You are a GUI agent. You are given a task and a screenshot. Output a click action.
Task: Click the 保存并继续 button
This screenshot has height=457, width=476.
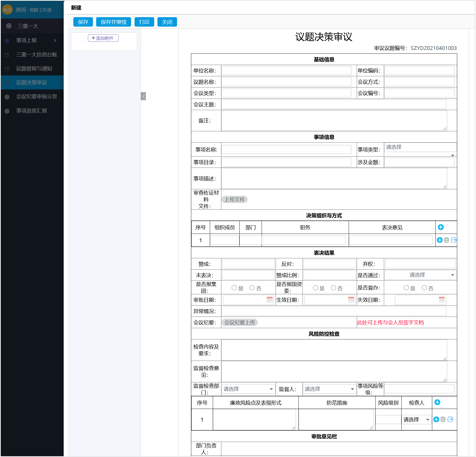(114, 22)
